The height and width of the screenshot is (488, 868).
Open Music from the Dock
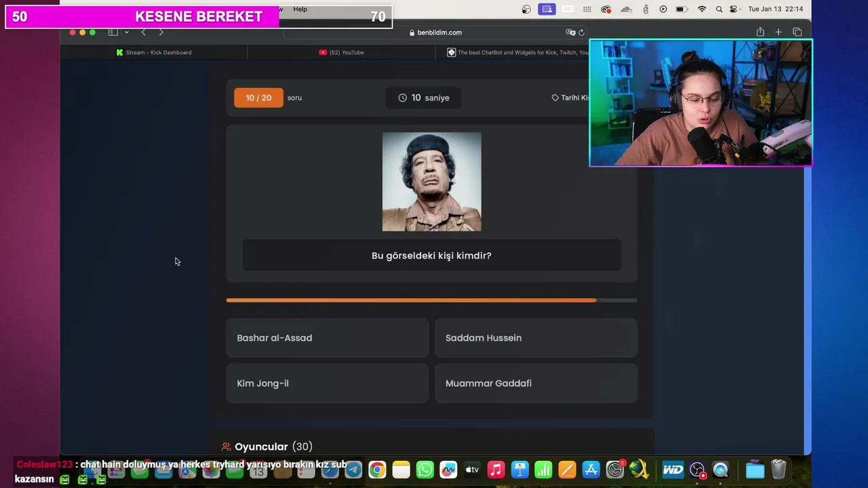tap(496, 470)
